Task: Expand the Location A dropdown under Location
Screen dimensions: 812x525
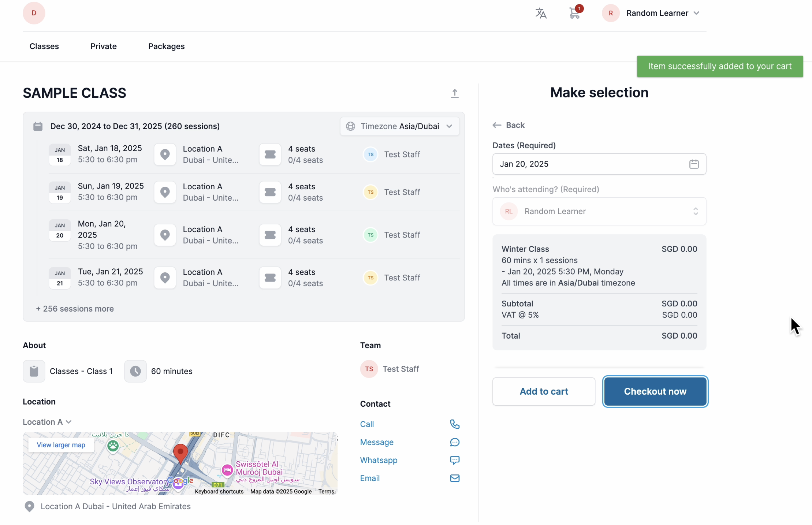Action: [47, 422]
